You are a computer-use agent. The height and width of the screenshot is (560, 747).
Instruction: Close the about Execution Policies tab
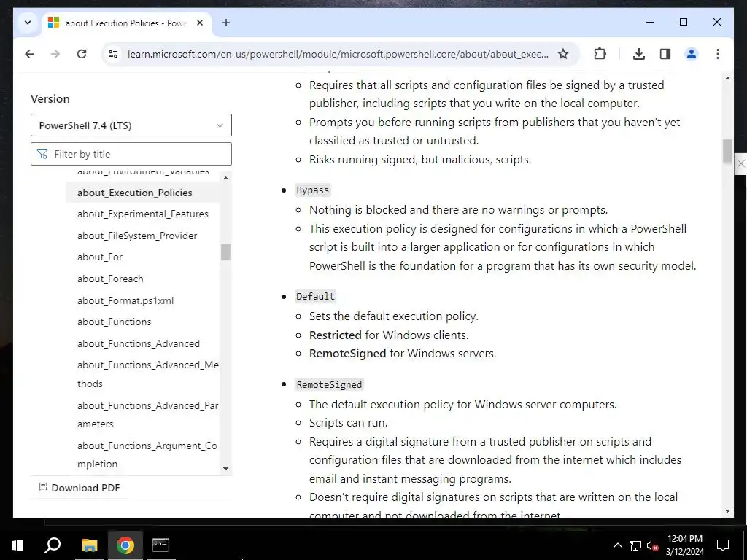200,23
